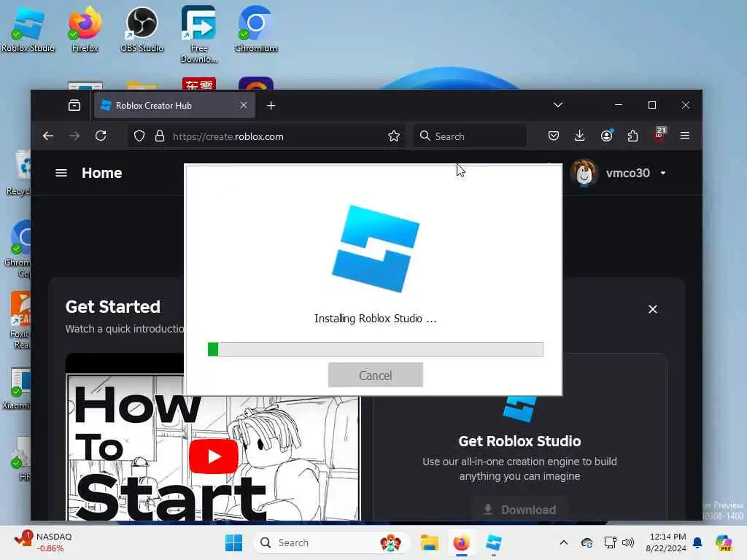The image size is (747, 560).
Task: Cancel the Roblox Studio installation
Action: [x=376, y=375]
